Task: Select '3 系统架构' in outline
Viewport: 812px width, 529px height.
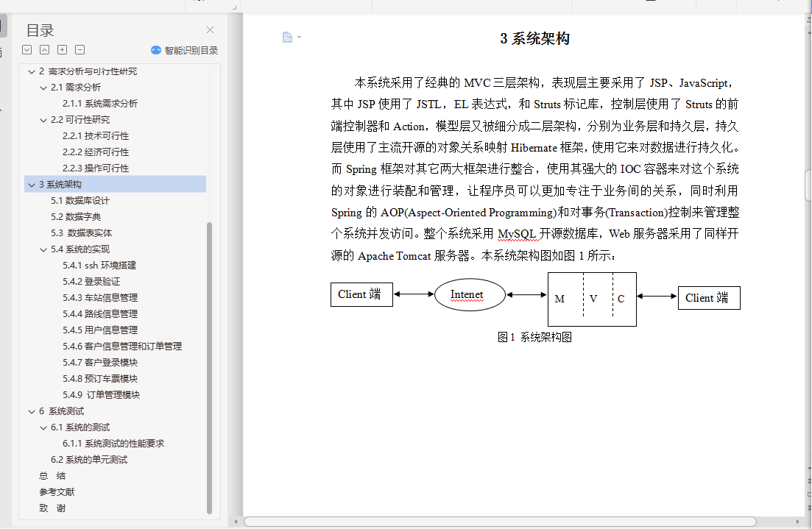Action: (115, 184)
